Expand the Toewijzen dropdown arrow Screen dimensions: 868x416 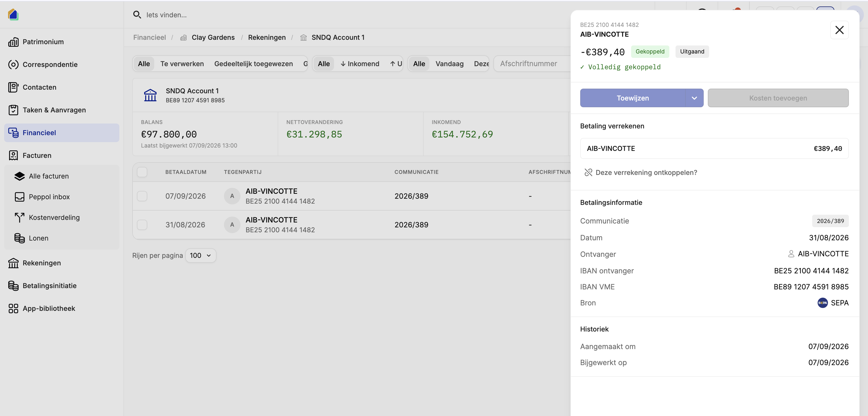(x=694, y=98)
